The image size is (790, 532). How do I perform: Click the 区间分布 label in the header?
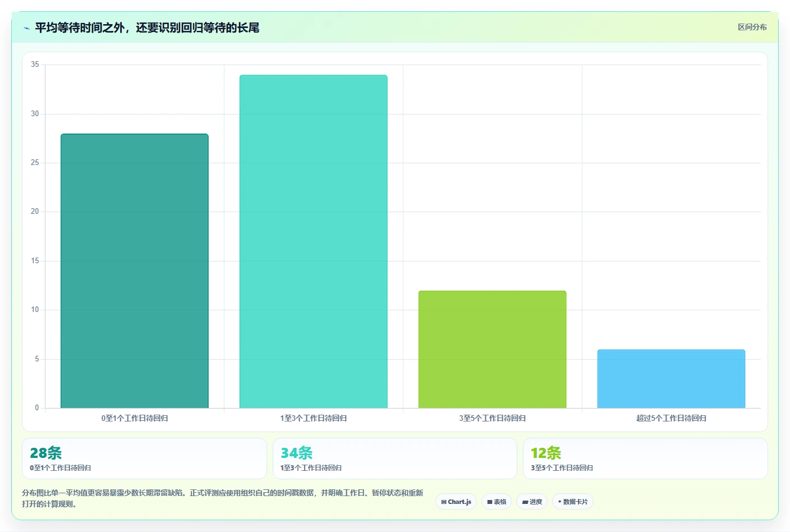pos(752,27)
